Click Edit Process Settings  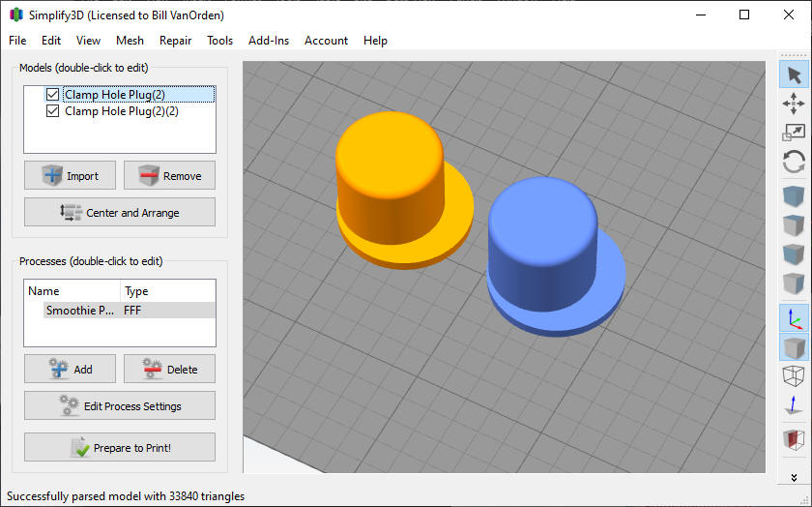click(x=120, y=405)
